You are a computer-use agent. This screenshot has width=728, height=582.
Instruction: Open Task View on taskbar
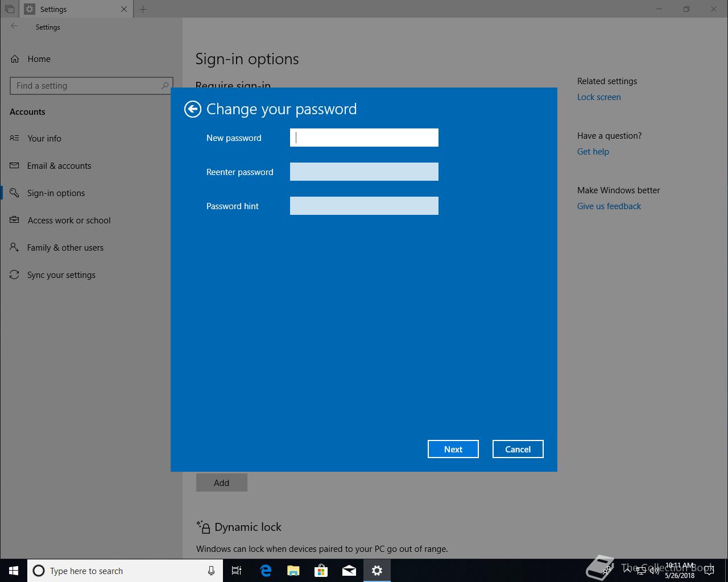[237, 571]
